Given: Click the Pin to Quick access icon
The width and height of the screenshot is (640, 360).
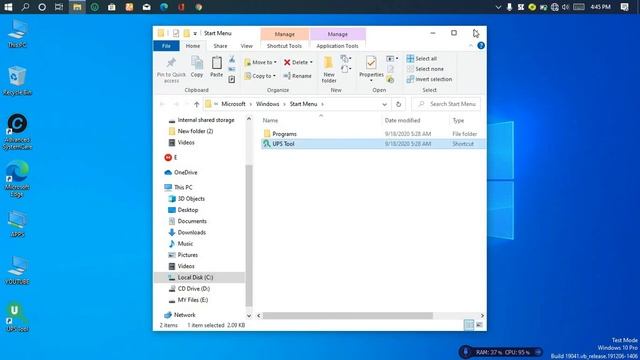Looking at the screenshot, I should click(x=171, y=63).
